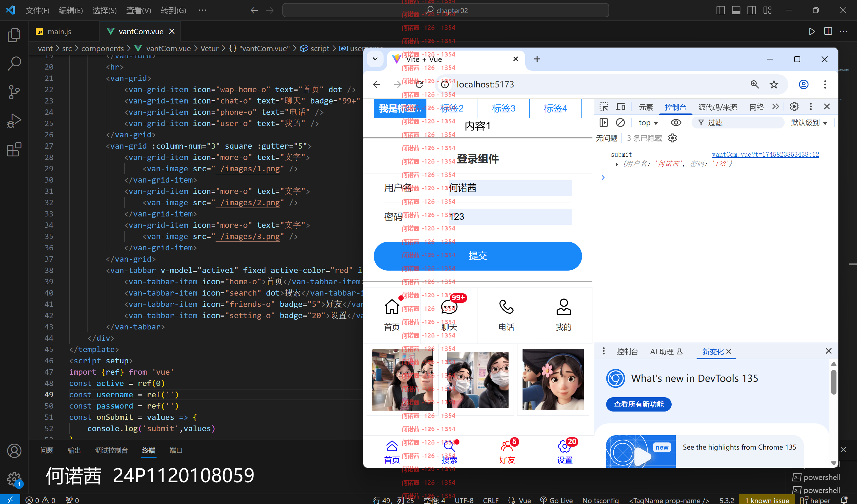The image size is (857, 504).
Task: Open the Run and Debug view
Action: point(14,121)
